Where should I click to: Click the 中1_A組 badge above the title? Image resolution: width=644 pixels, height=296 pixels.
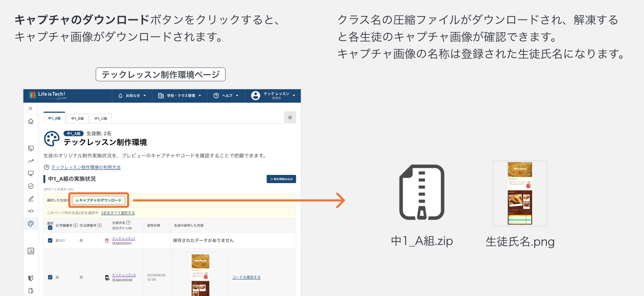pyautogui.click(x=73, y=133)
